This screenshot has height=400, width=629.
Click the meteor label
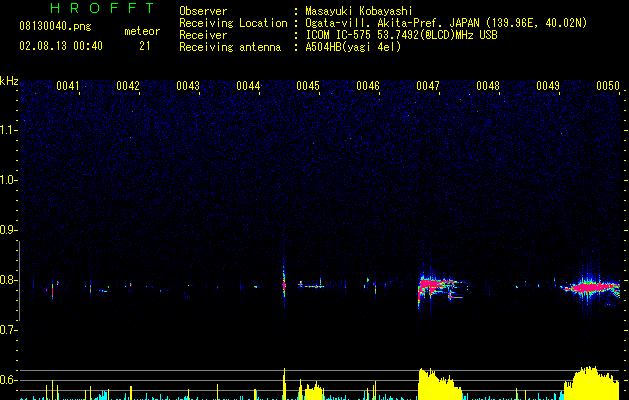coord(142,31)
